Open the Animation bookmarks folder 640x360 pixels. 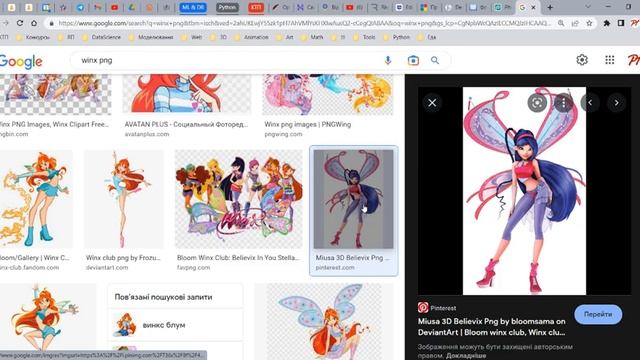tap(251, 37)
